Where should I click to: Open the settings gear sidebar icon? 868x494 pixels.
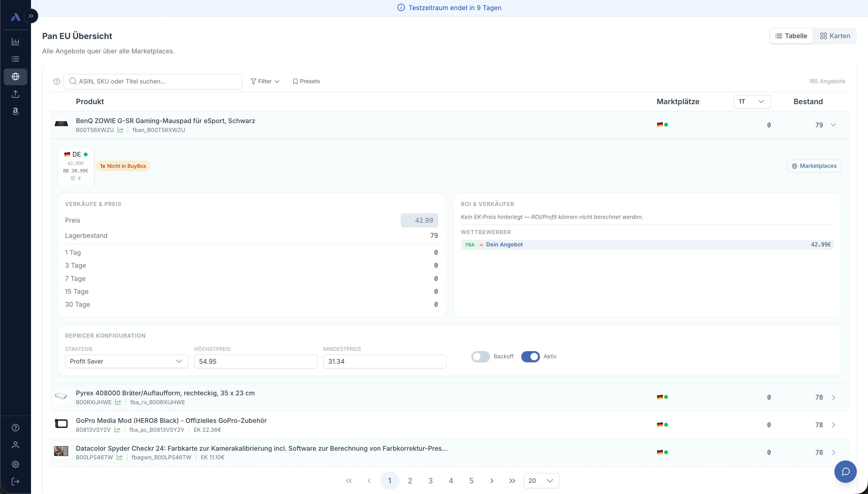click(x=15, y=464)
